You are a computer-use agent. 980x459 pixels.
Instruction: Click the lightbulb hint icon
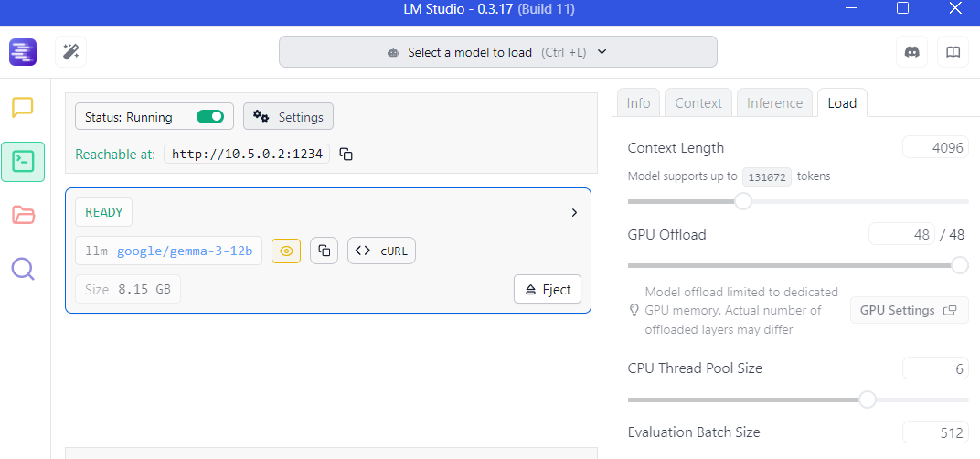pyautogui.click(x=634, y=310)
